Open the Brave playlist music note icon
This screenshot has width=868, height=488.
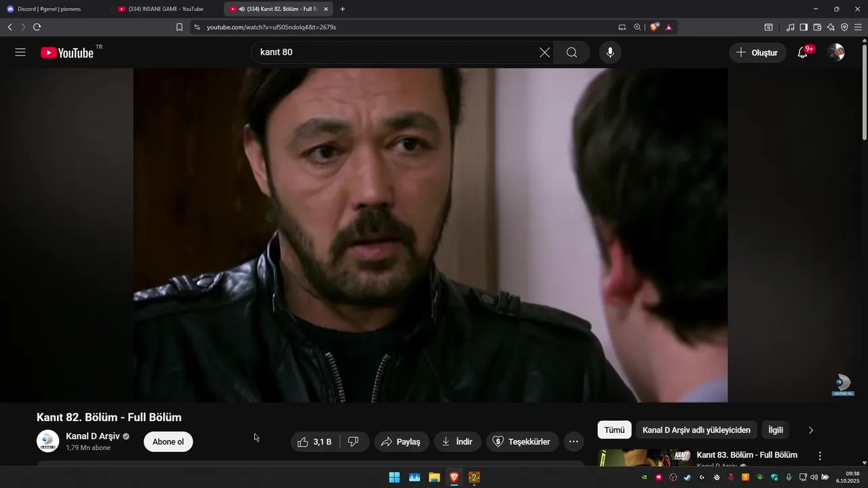coord(790,27)
